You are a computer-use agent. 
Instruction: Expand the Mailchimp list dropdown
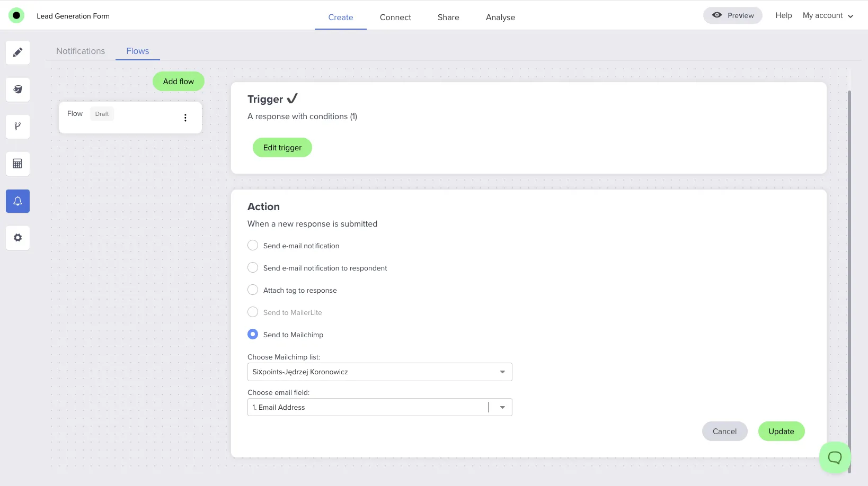click(x=501, y=372)
